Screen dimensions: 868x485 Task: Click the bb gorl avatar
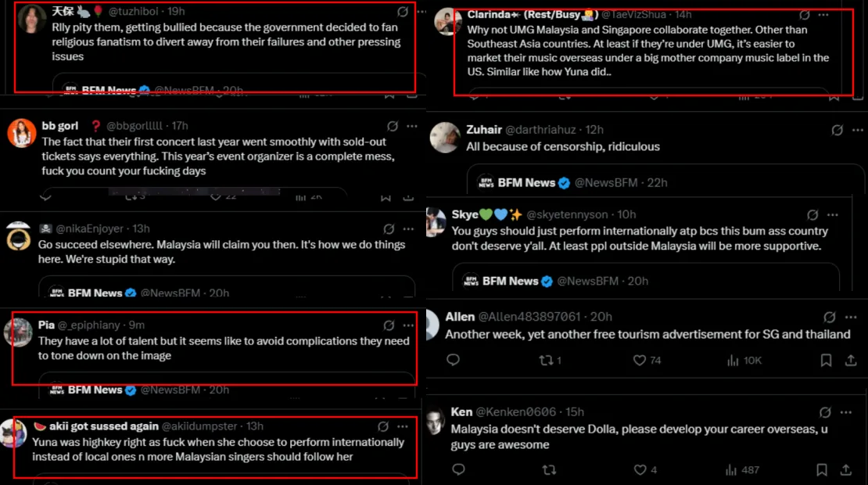(21, 134)
